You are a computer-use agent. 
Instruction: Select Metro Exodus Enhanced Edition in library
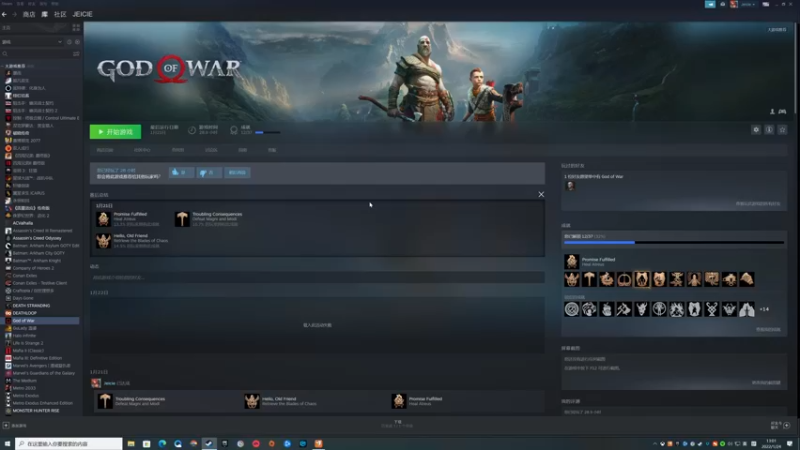point(41,403)
